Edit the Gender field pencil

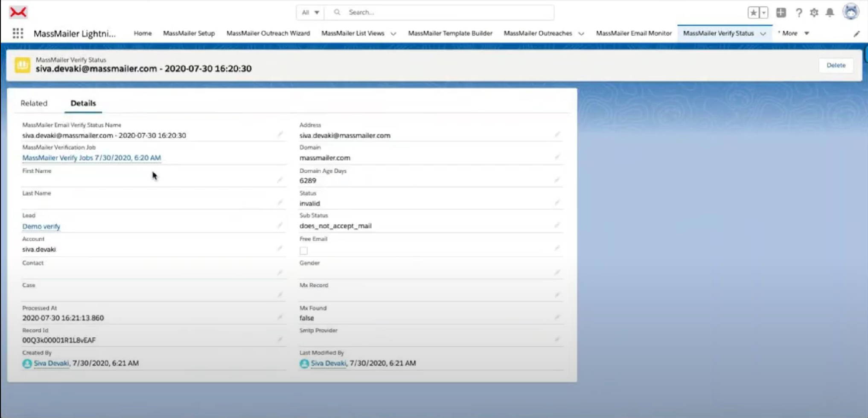coord(557,272)
